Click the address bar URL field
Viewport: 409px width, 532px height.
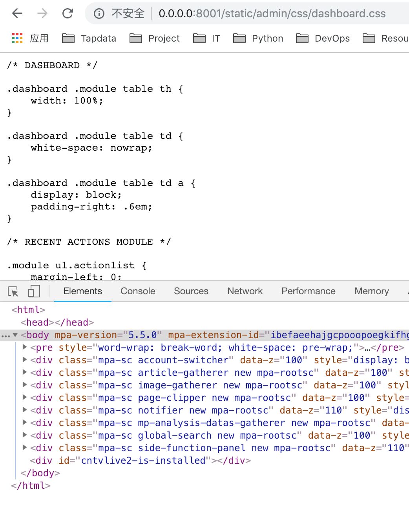coord(272,14)
